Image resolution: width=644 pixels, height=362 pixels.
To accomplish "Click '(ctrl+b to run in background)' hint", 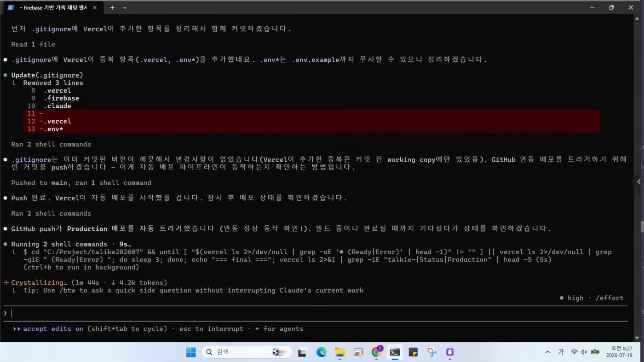I will coord(81,267).
